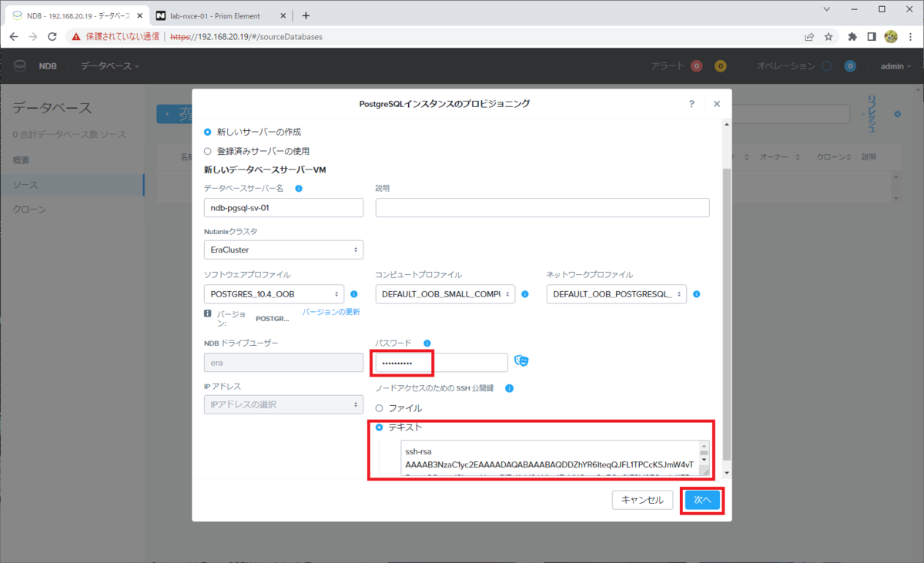The height and width of the screenshot is (563, 924).
Task: Open Nutanixクラスタ EraCluster dropdown
Action: (283, 250)
